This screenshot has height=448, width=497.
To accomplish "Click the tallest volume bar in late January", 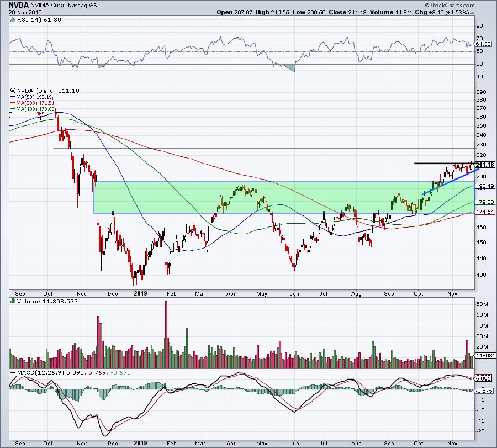I will (x=166, y=335).
